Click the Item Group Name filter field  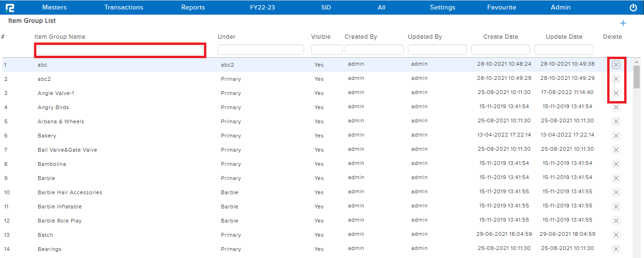pos(120,50)
